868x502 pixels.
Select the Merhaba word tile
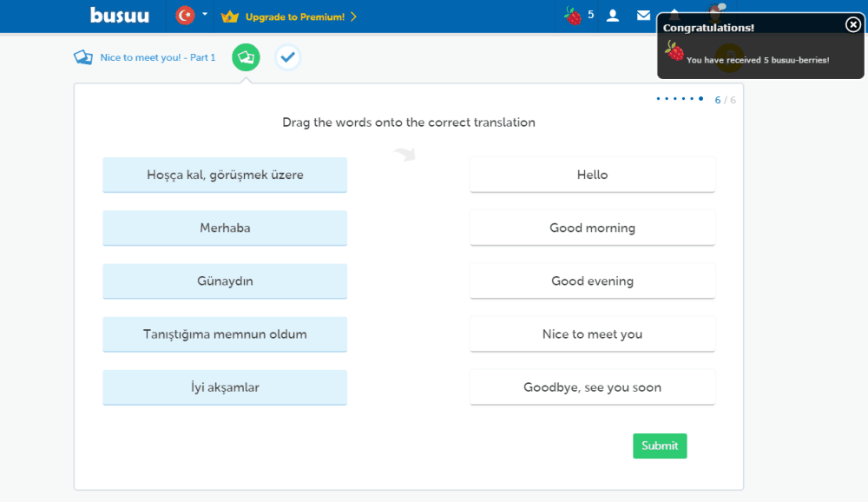click(225, 228)
